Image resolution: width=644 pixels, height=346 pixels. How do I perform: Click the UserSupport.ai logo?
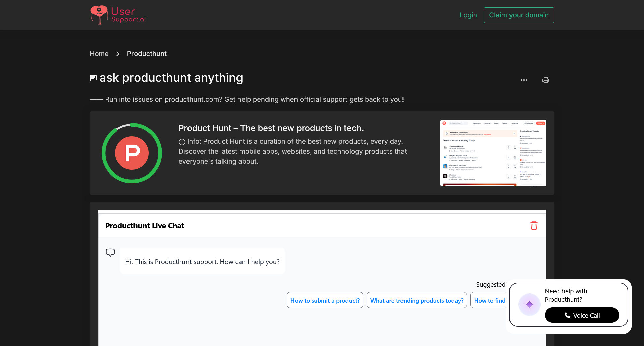(x=118, y=15)
